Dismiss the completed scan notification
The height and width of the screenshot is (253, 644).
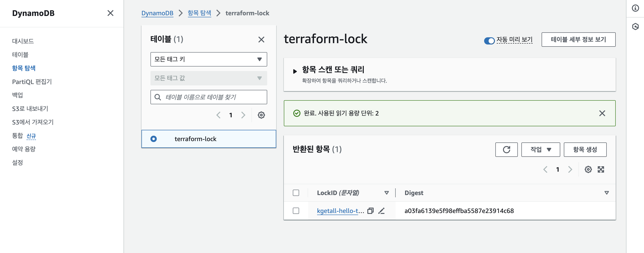tap(602, 113)
